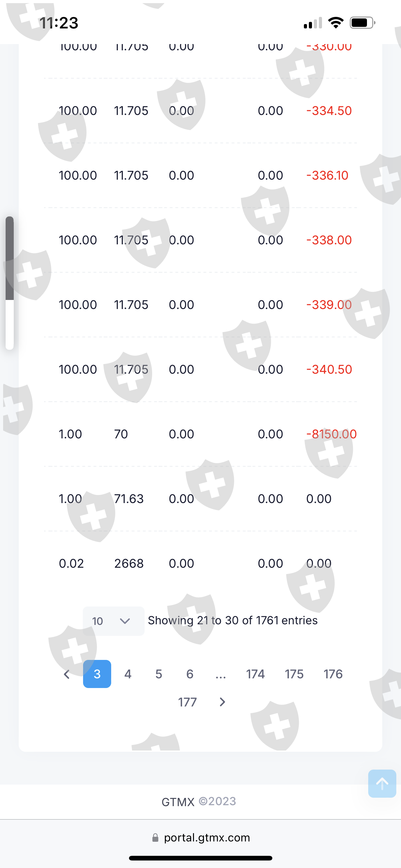Tap the cellular signal bars icon
Viewport: 401px width, 868px height.
pyautogui.click(x=312, y=23)
